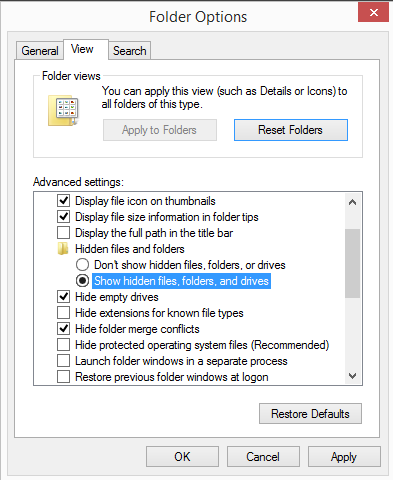Click the Advanced settings scrollbar thumb
This screenshot has width=393, height=480.
[x=352, y=263]
